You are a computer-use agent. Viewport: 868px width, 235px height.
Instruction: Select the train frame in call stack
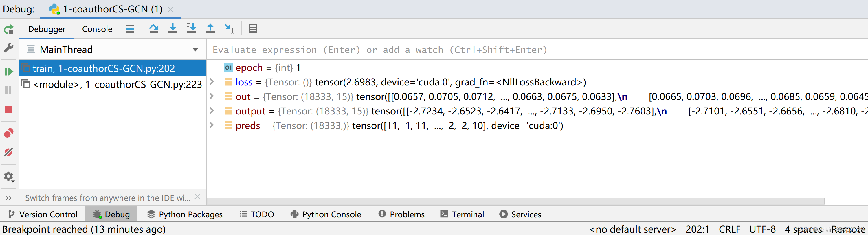coord(104,68)
